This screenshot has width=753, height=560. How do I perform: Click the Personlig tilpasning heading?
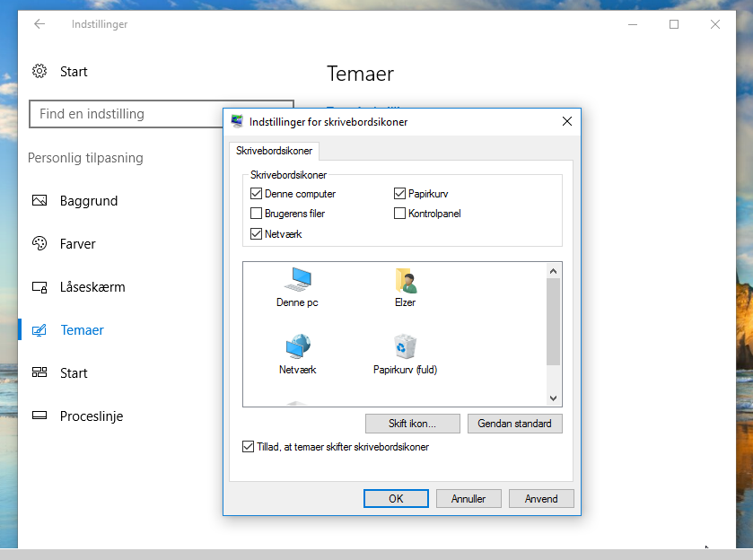[x=85, y=158]
